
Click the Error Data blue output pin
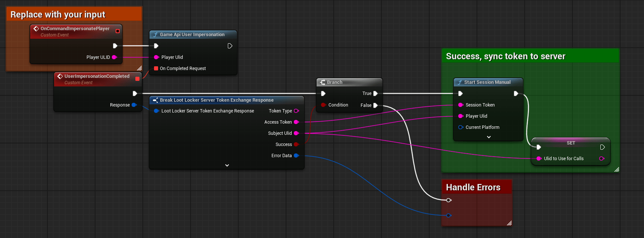tap(296, 156)
